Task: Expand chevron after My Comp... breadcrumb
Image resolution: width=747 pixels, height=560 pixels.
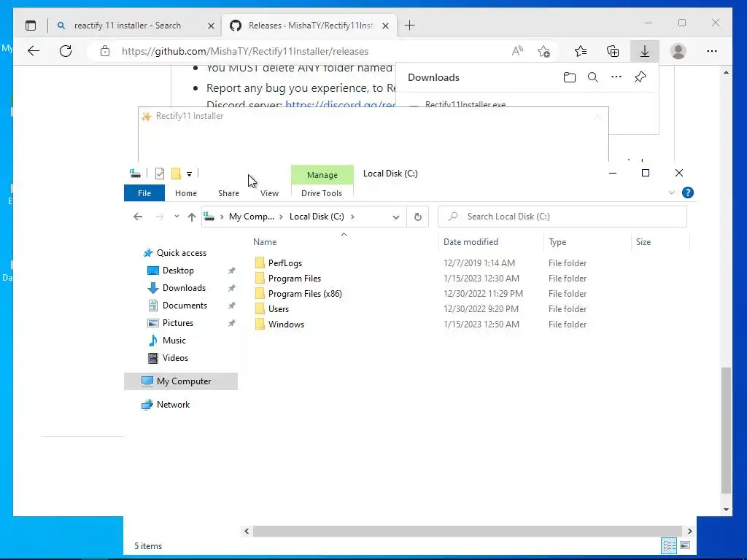Action: [x=281, y=217]
